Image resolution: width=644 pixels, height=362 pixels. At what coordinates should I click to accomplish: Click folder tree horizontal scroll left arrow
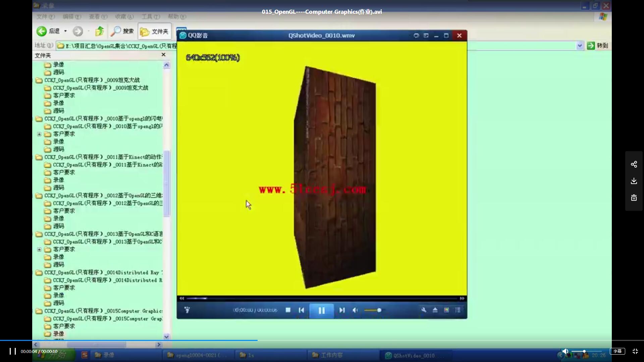pyautogui.click(x=36, y=345)
